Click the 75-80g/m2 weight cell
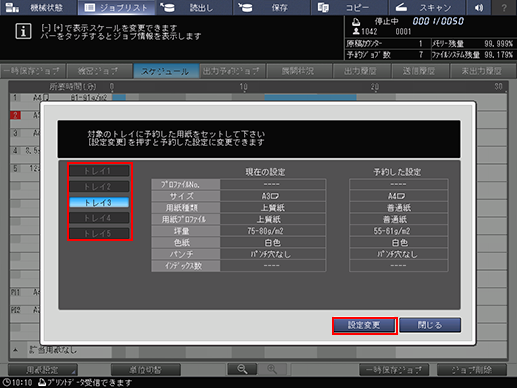The image size is (517, 388). (x=273, y=231)
